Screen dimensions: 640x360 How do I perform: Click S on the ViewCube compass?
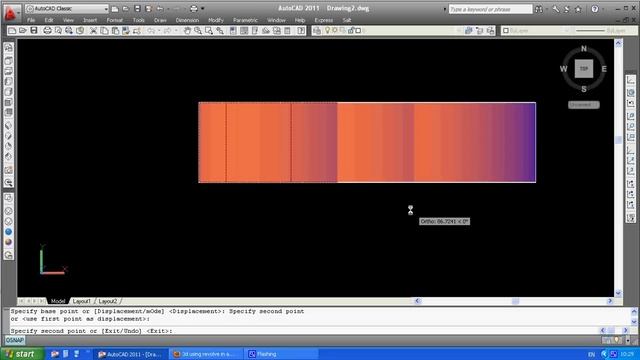click(584, 89)
